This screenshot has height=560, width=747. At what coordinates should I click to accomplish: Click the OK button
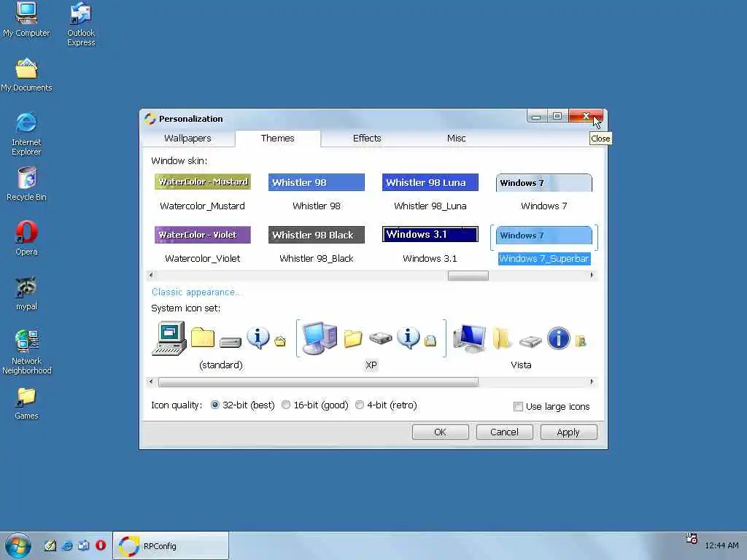pyautogui.click(x=440, y=432)
